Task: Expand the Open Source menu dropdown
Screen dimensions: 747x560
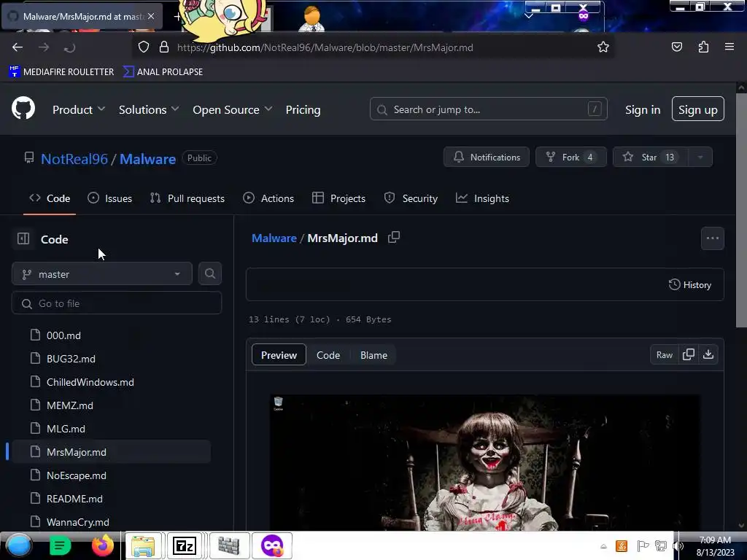Action: point(233,109)
